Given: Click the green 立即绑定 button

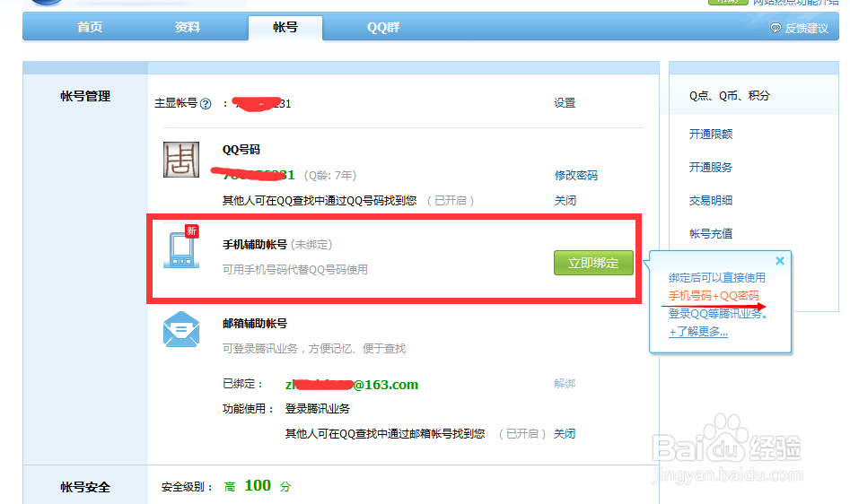Looking at the screenshot, I should point(593,263).
